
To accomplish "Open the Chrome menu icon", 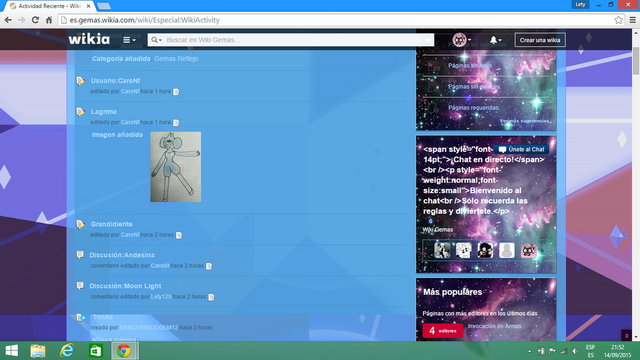I will (x=632, y=20).
